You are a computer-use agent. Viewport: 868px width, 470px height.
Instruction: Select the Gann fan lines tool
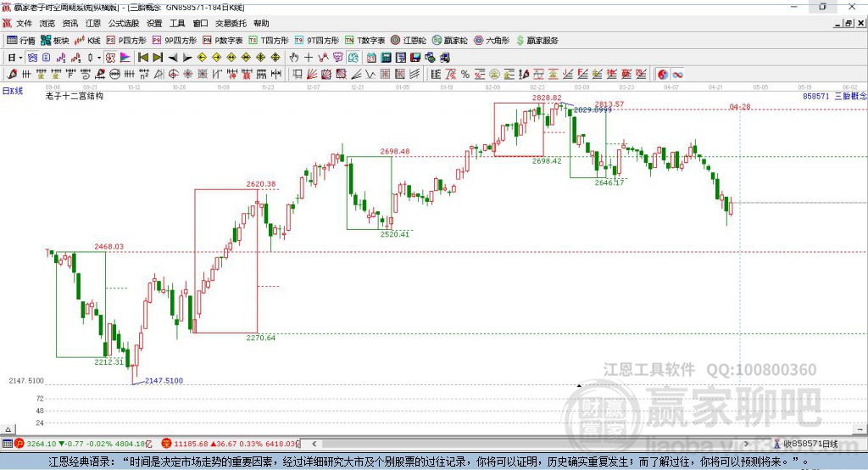pyautogui.click(x=312, y=75)
